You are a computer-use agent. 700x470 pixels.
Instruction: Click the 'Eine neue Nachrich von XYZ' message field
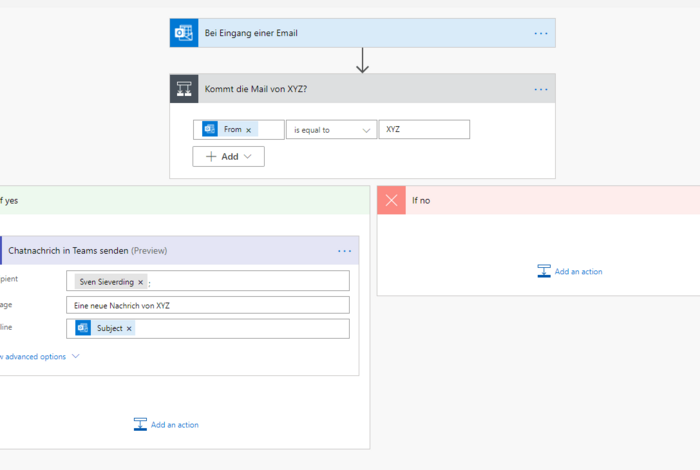click(208, 305)
